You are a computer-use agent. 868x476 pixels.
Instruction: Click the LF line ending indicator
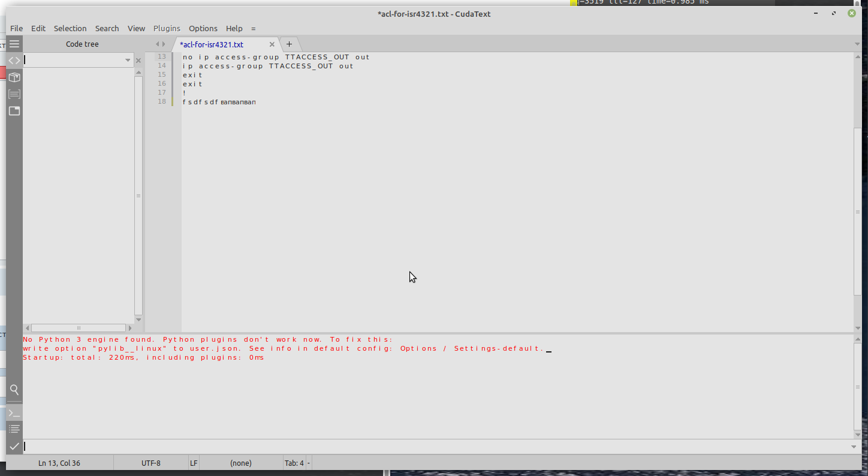pos(194,463)
